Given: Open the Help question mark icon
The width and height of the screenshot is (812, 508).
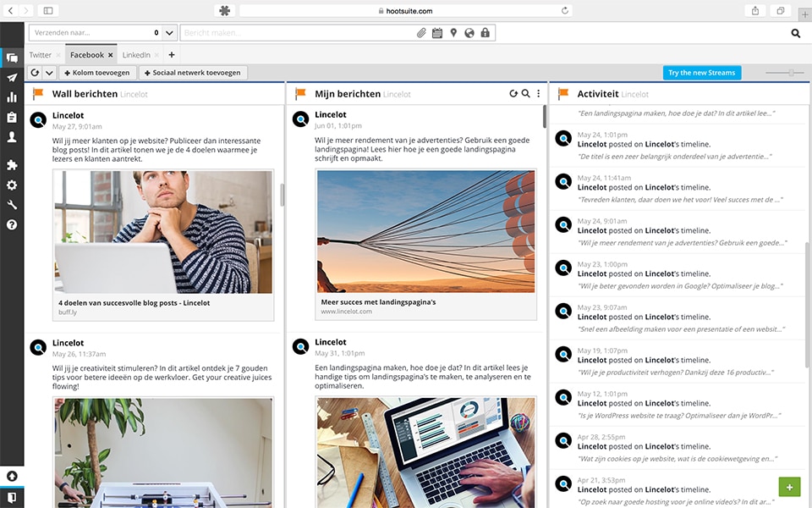Looking at the screenshot, I should tap(12, 224).
